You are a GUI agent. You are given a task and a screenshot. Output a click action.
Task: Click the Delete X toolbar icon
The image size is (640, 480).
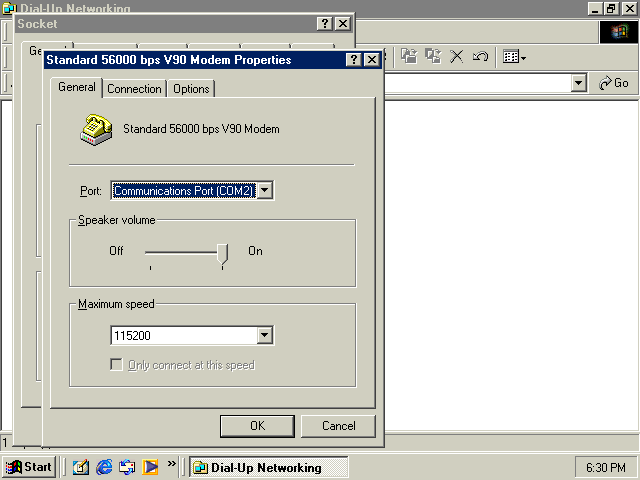tap(457, 56)
